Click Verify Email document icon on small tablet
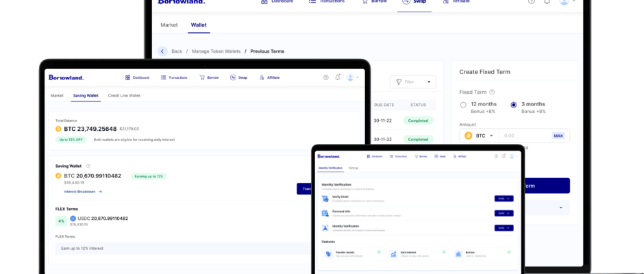Viewport: 644px width, 274px height. (x=325, y=199)
